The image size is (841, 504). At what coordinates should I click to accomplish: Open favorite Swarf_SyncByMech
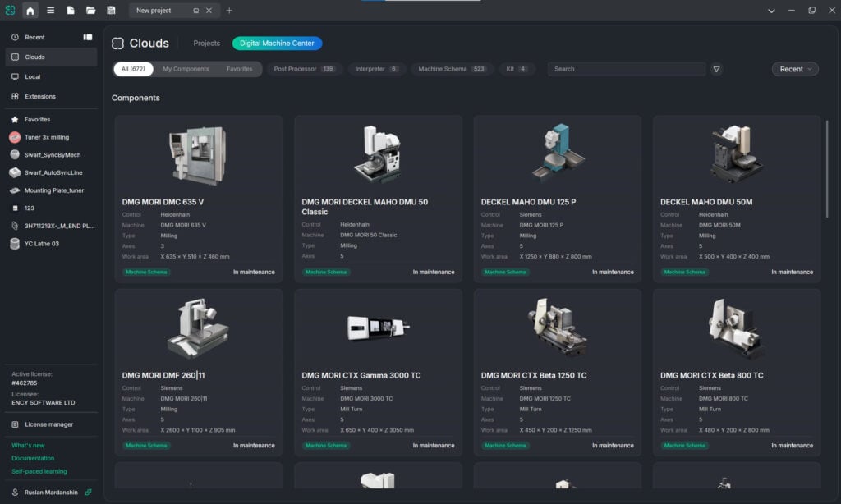[52, 155]
